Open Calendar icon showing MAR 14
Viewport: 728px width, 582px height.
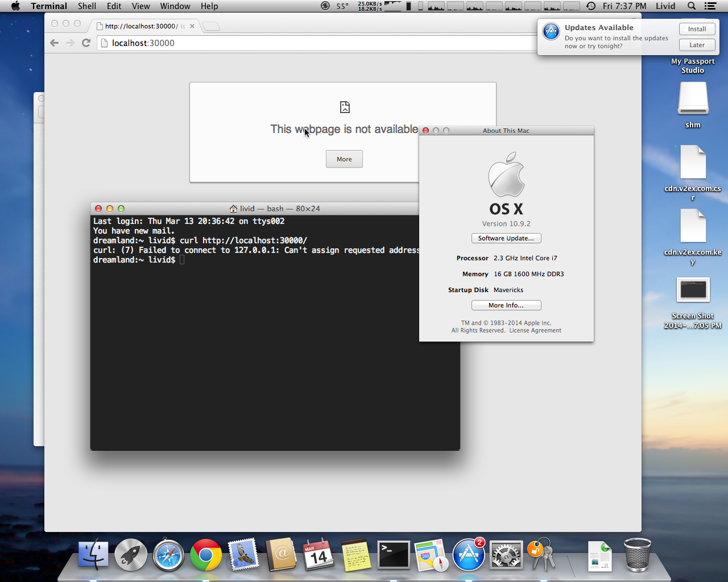pyautogui.click(x=318, y=555)
